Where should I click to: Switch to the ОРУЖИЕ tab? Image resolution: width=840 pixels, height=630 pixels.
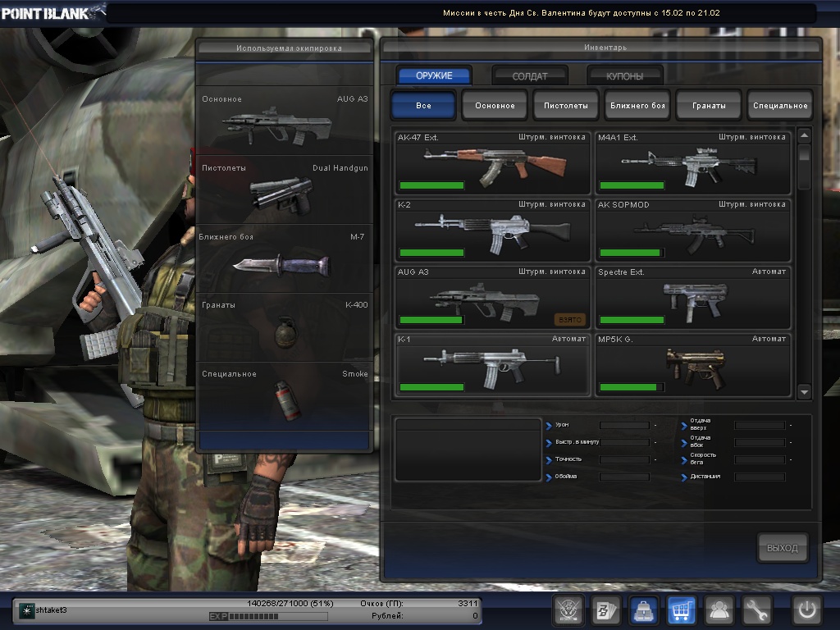(435, 75)
